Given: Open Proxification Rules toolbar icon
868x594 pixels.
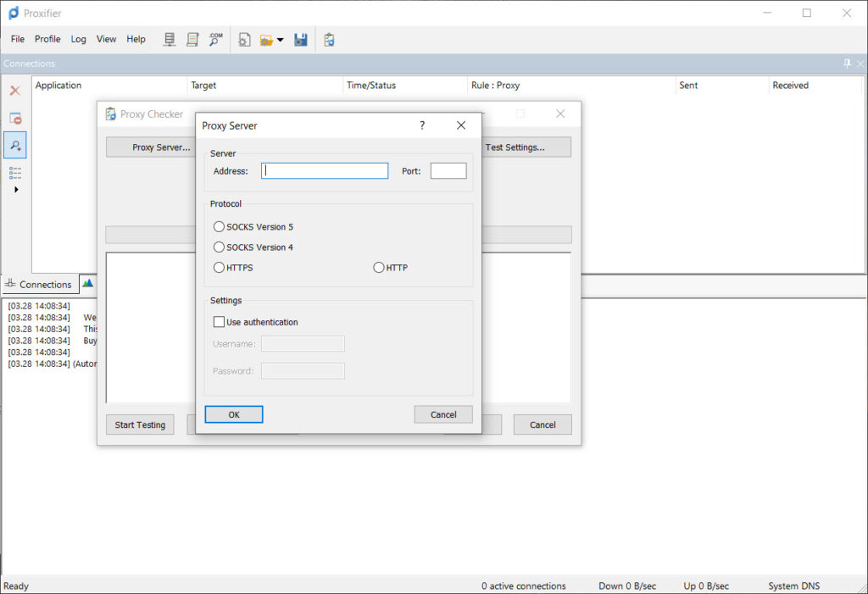Looking at the screenshot, I should pos(192,39).
